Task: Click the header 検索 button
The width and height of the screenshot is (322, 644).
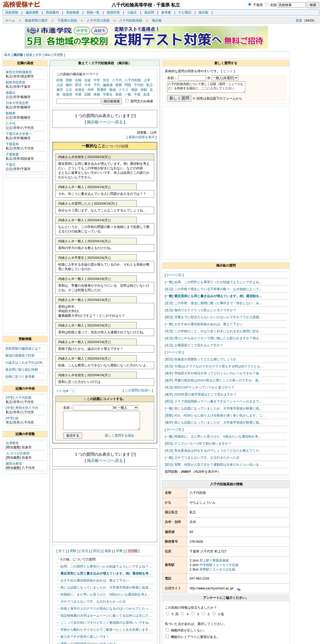Action: 313,5
